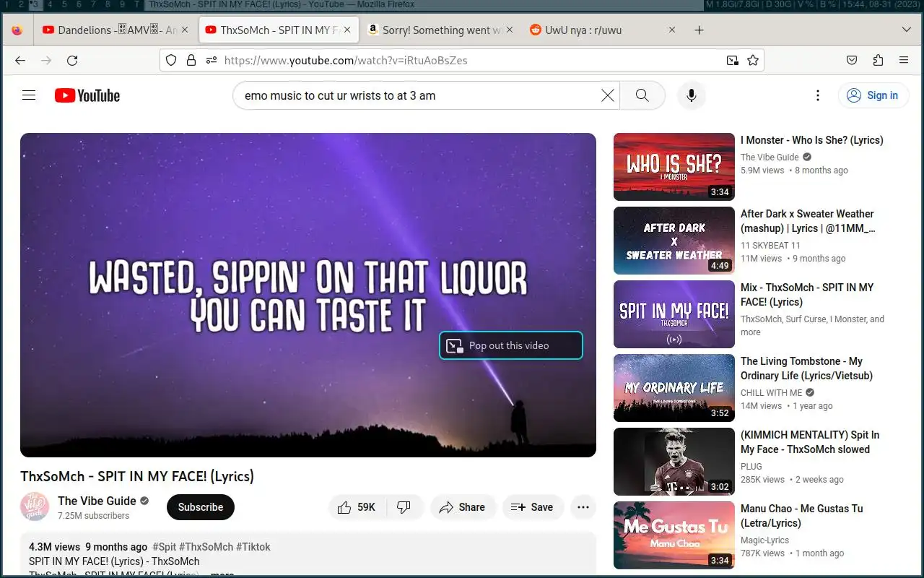The width and height of the screenshot is (924, 578).
Task: Click the Pop out this video button
Action: tap(511, 345)
